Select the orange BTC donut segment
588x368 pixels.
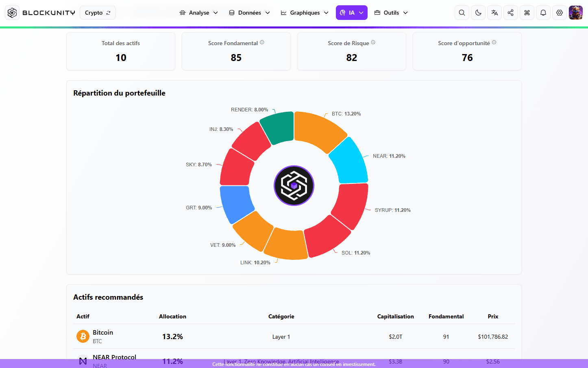tap(319, 129)
